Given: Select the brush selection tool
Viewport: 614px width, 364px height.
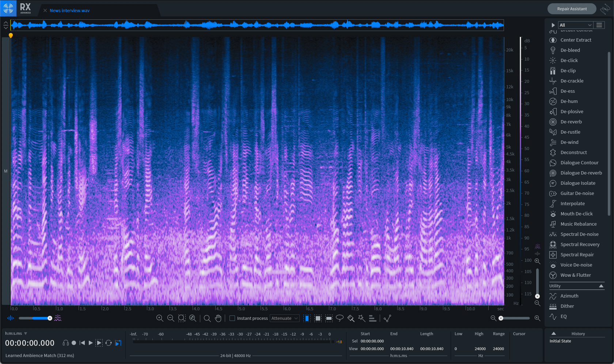Looking at the screenshot, I should 351,318.
